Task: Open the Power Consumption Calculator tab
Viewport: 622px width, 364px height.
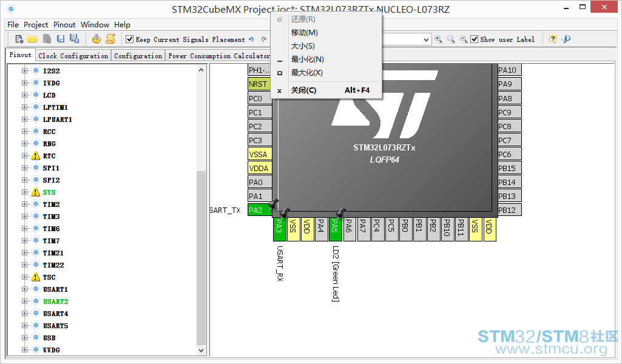Action: tap(218, 56)
